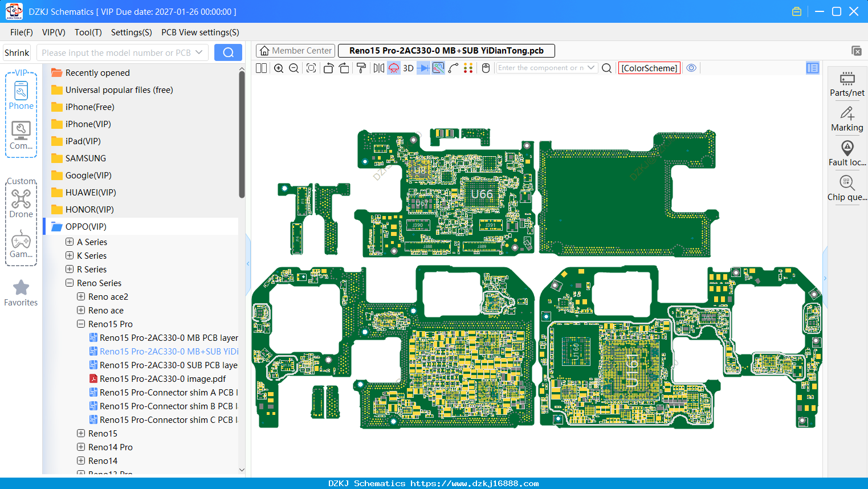Mirror the board with the flip icon
Viewport: 868px width, 489px height.
click(379, 68)
